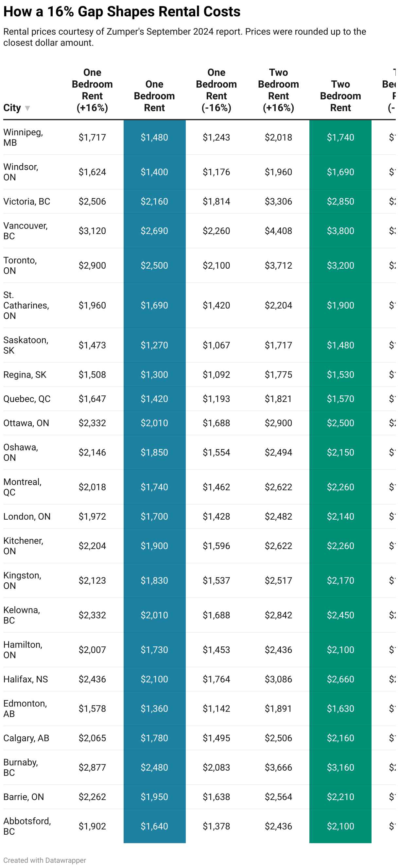Click the chart title about 16% Gap
The height and width of the screenshot is (868, 399).
pos(122,12)
